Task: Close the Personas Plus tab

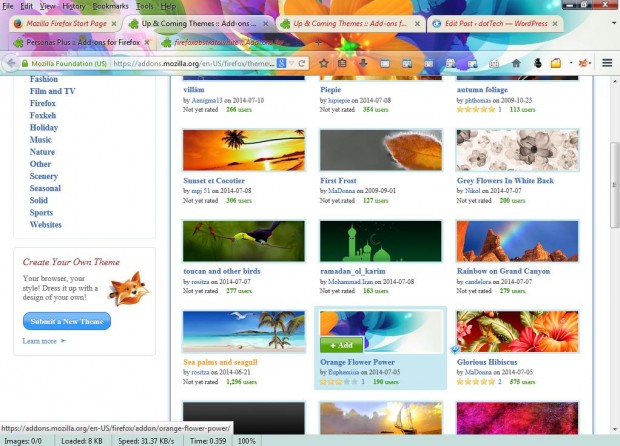Action: 147,42
